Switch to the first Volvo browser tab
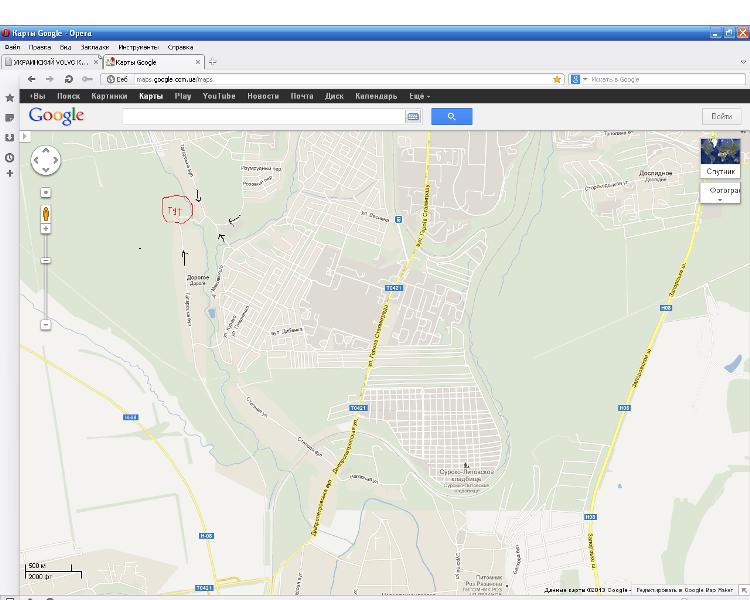This screenshot has width=750, height=600. [47, 62]
